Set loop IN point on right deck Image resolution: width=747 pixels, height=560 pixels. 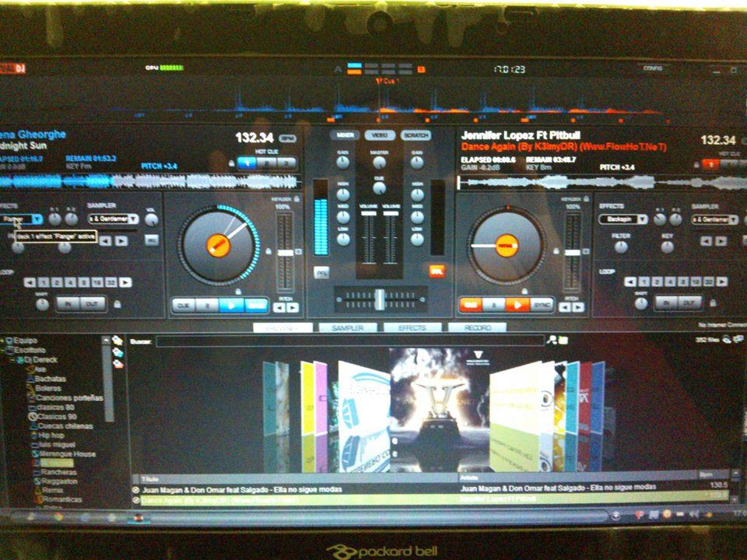coord(667,303)
